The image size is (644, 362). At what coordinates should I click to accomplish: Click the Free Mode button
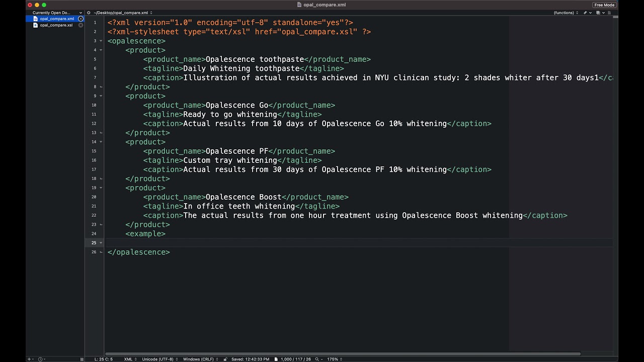(x=604, y=5)
